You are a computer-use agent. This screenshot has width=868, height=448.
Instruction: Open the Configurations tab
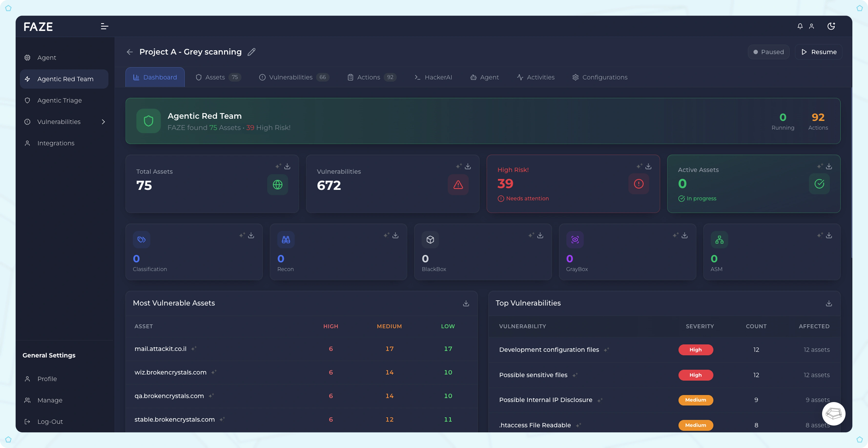(600, 77)
